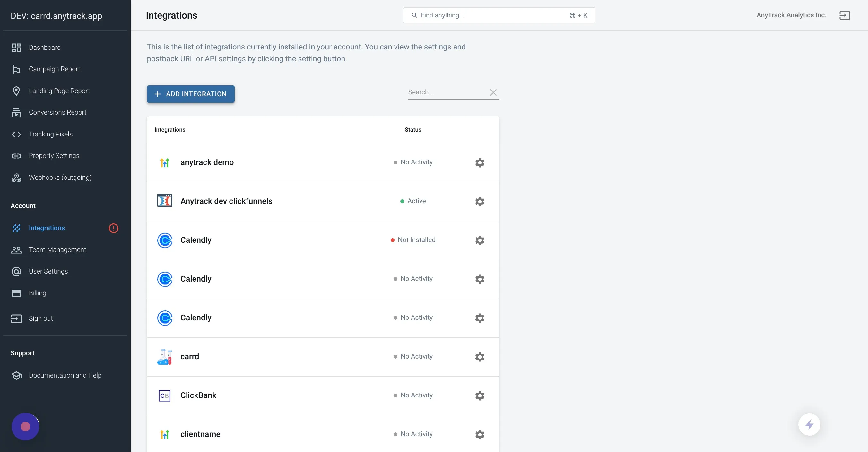Go to Dashboard menu item
This screenshot has width=868, height=452.
pyautogui.click(x=45, y=48)
